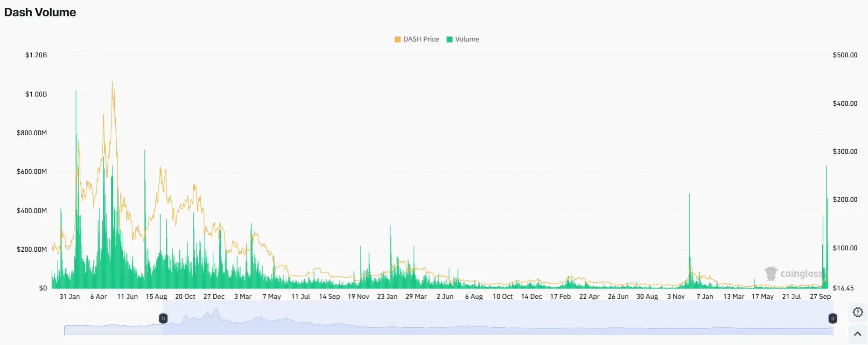Screen dimensions: 868x345
Task: Click the 31 Jan date label
Action: 70,297
